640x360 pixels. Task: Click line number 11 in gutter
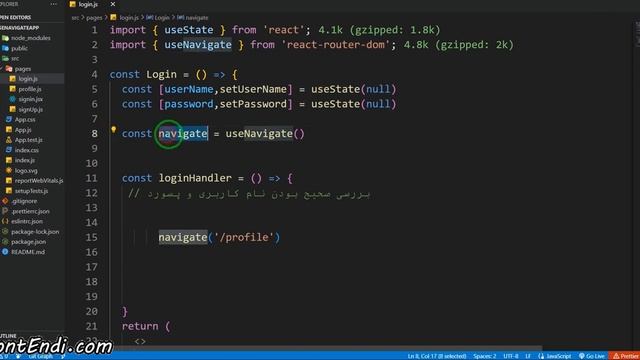point(91,178)
